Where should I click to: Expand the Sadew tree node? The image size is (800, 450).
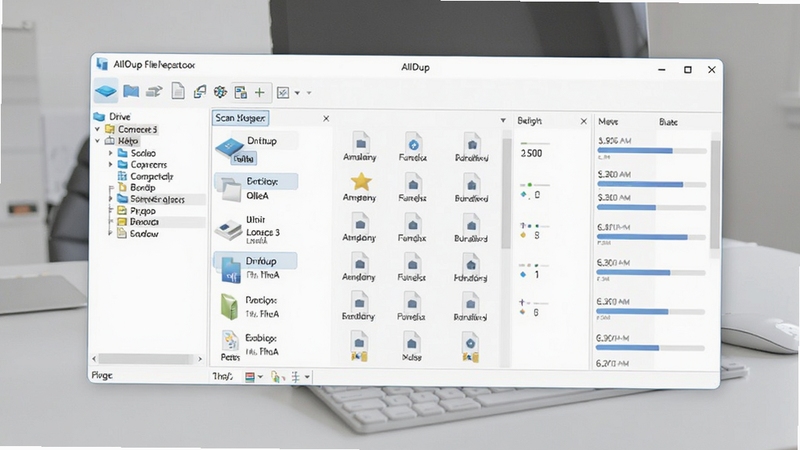coord(110,233)
